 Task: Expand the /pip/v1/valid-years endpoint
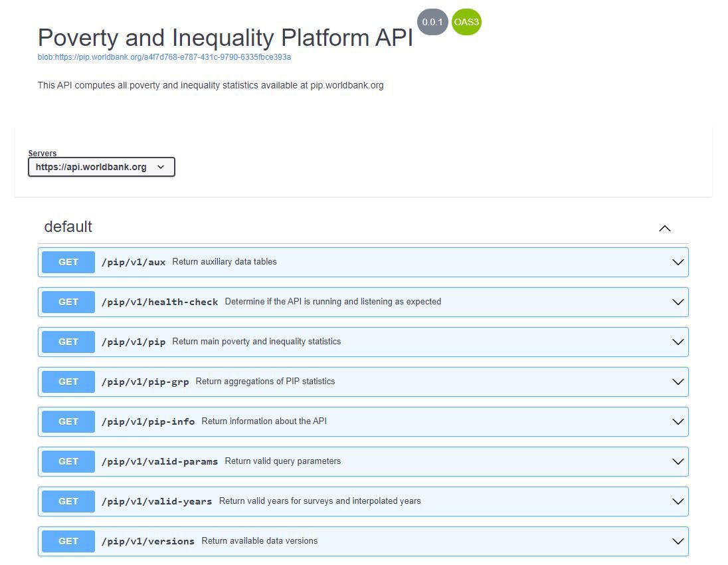coord(678,501)
